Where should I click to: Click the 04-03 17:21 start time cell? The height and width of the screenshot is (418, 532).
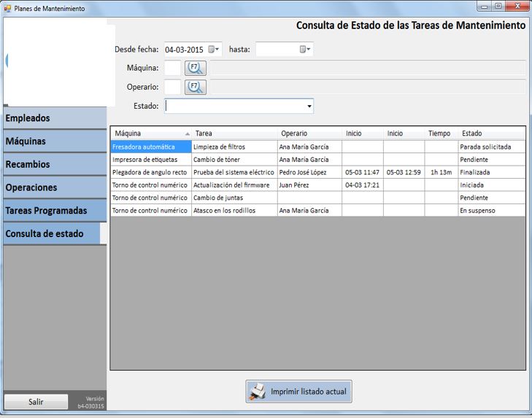pyautogui.click(x=363, y=185)
